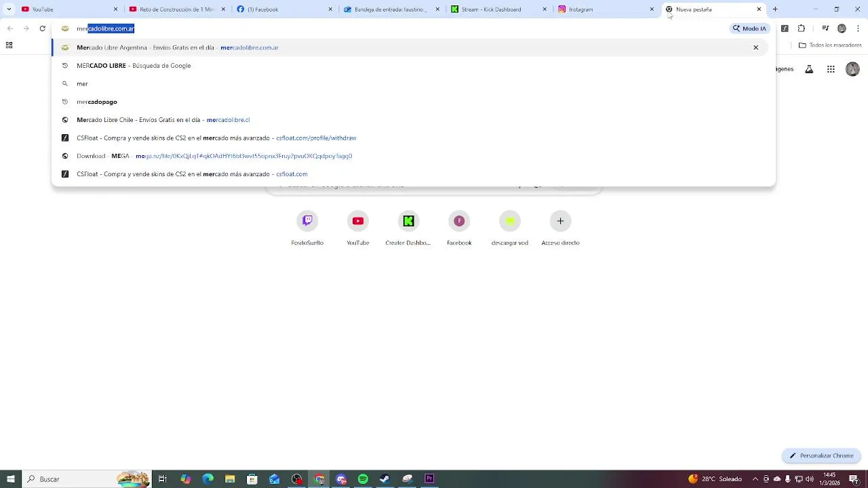Image resolution: width=868 pixels, height=488 pixels.
Task: Open the Google apps grid
Action: 831,69
